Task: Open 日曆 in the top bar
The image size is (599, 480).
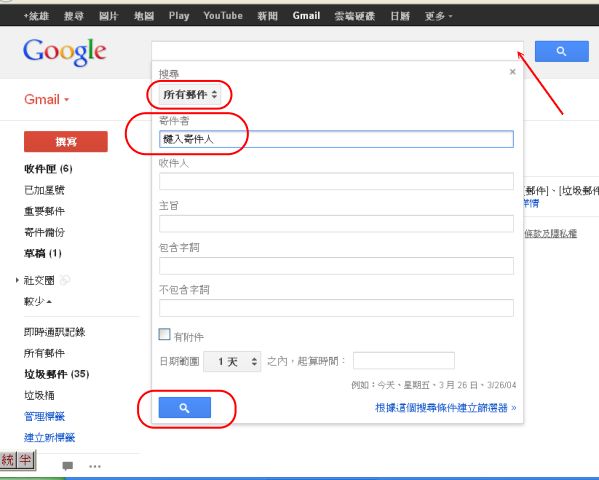Action: [x=400, y=16]
